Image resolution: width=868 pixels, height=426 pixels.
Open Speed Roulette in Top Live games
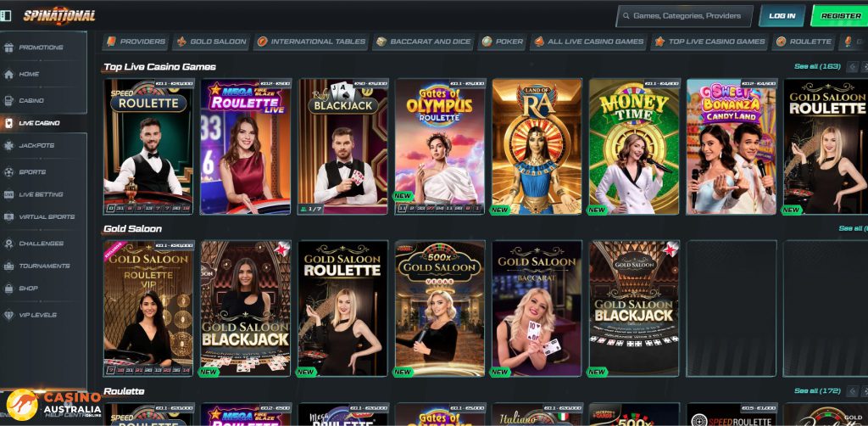click(148, 146)
